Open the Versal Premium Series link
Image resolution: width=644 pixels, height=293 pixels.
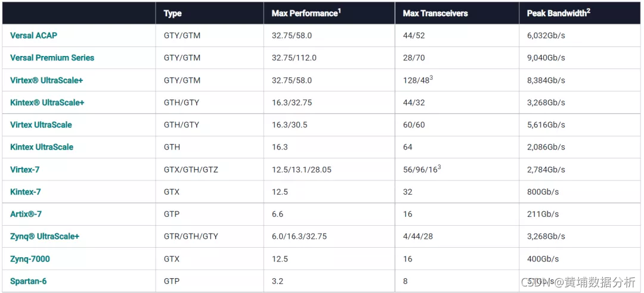click(x=52, y=58)
